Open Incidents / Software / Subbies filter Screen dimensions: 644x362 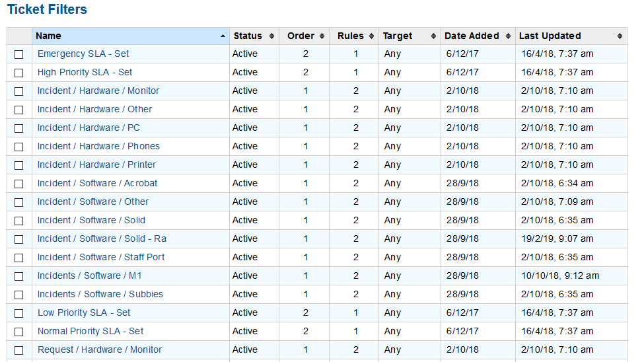pos(100,294)
